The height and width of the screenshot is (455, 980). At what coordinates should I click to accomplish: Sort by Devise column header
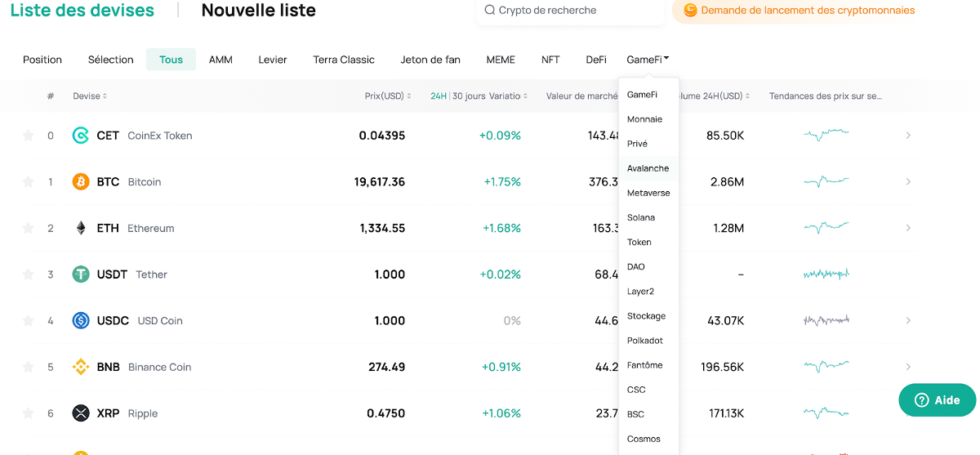coord(90,96)
